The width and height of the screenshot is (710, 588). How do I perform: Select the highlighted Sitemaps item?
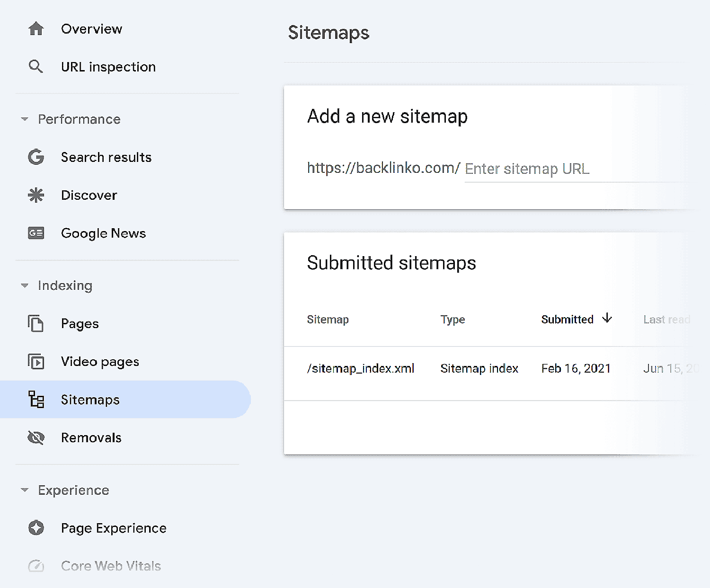pos(125,400)
